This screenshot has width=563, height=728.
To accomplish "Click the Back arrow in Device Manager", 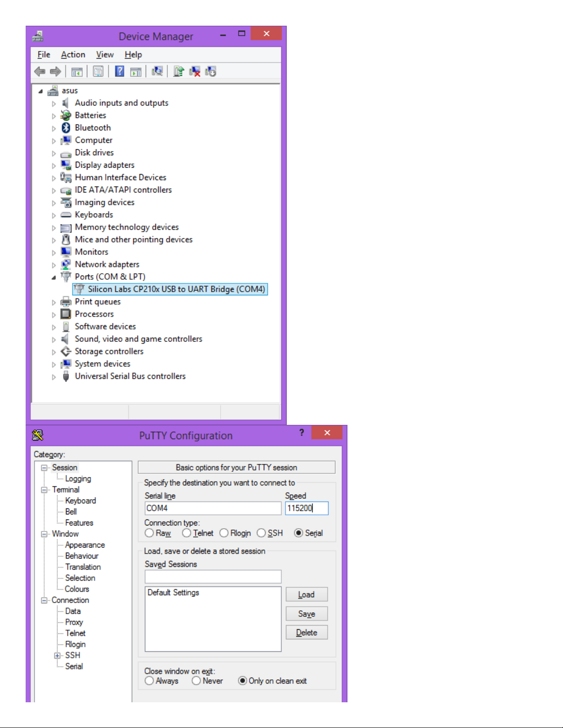I will (x=40, y=72).
